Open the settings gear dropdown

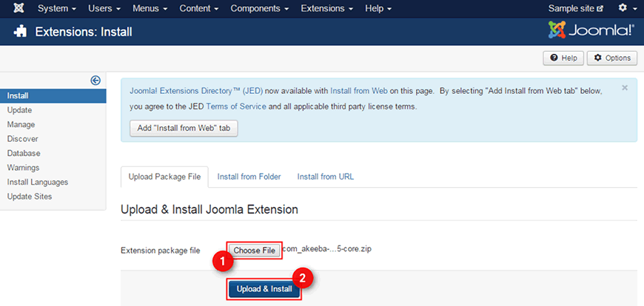tap(628, 8)
